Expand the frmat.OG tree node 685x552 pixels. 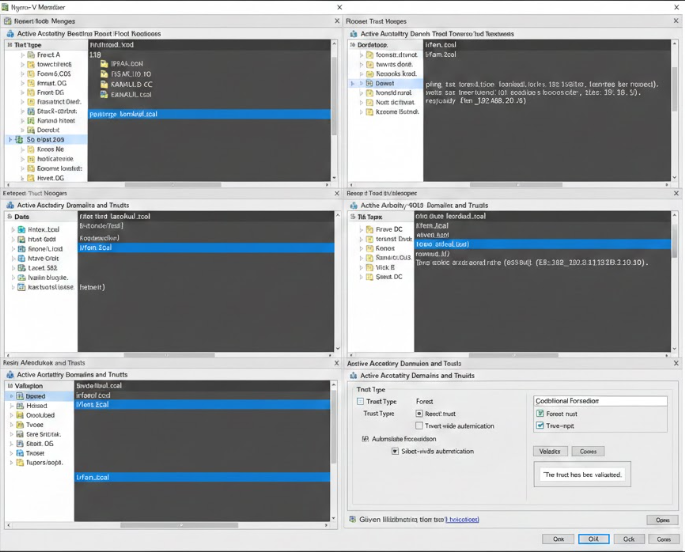click(x=22, y=83)
